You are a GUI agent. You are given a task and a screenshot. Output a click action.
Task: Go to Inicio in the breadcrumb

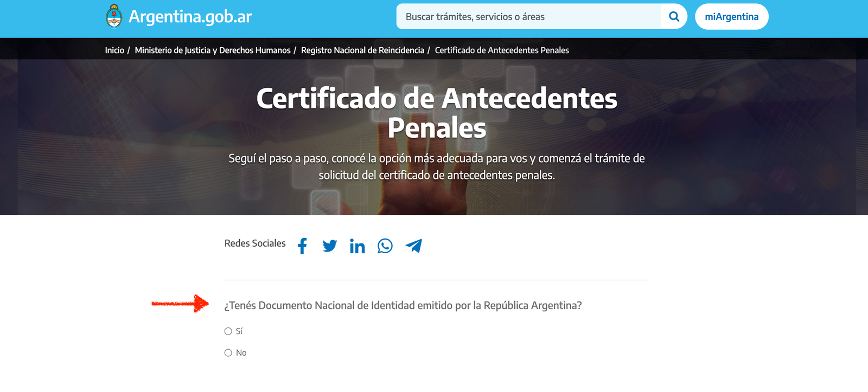(x=114, y=50)
